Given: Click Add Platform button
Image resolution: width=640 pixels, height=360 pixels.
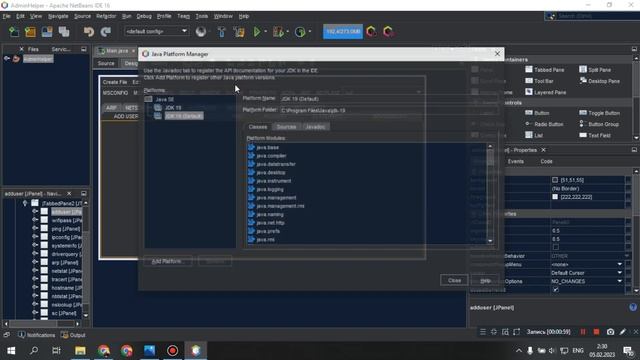Looking at the screenshot, I should point(167,261).
